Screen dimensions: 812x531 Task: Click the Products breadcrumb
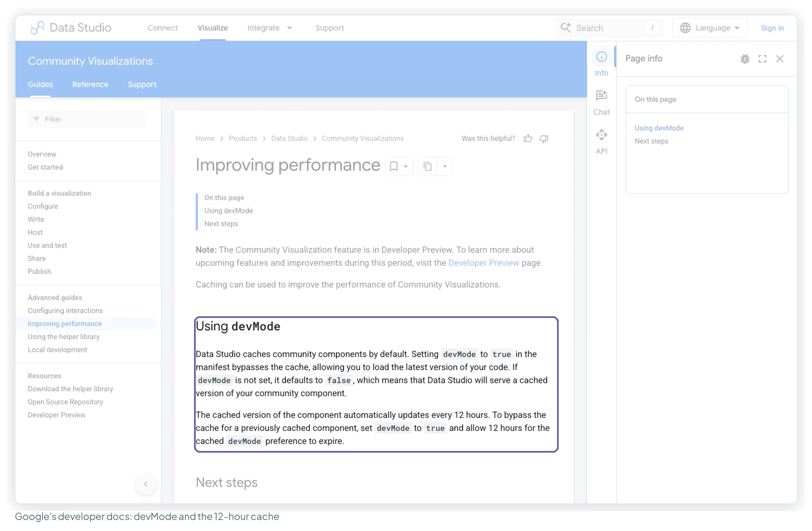(x=243, y=138)
